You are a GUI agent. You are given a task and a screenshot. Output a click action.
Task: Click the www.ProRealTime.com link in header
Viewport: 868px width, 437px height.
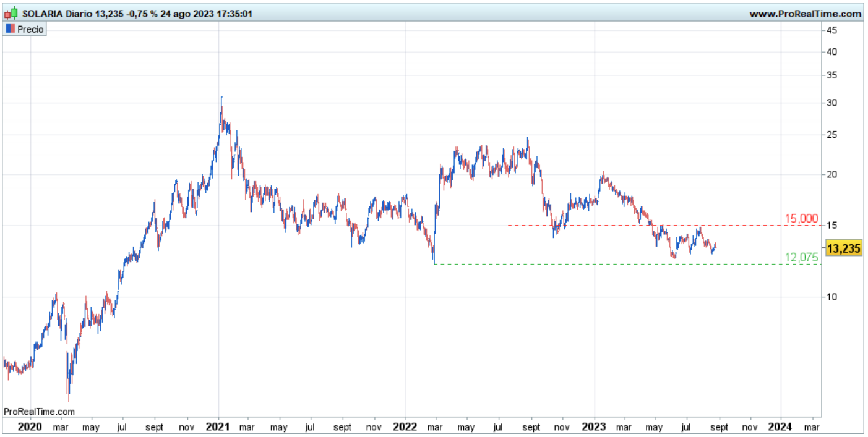pos(805,14)
